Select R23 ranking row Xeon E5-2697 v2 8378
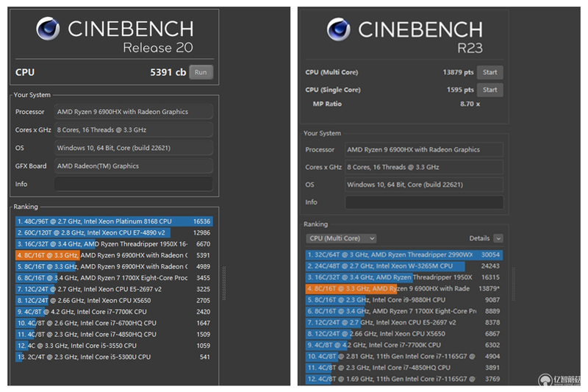588x392 pixels. 404,322
